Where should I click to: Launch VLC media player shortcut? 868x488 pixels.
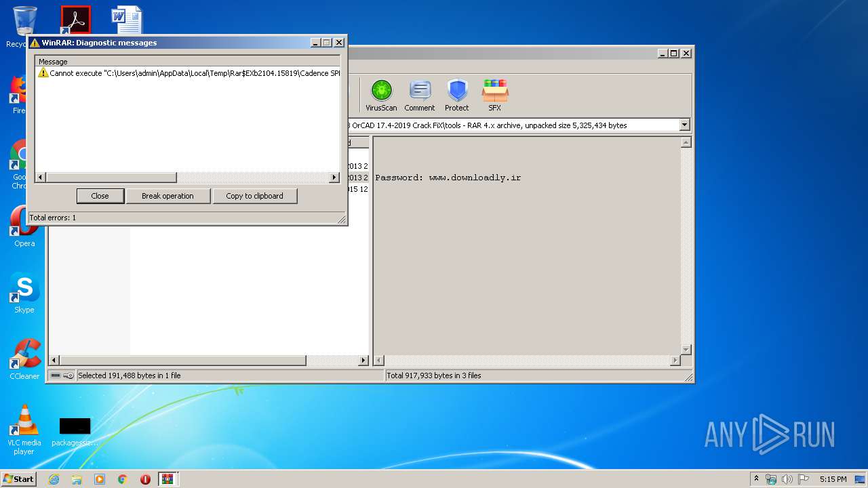pyautogui.click(x=24, y=430)
